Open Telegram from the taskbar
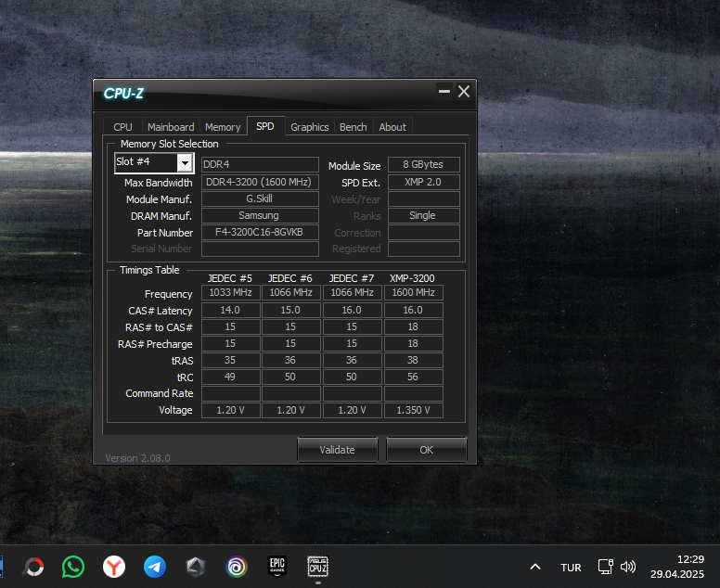 click(x=155, y=567)
